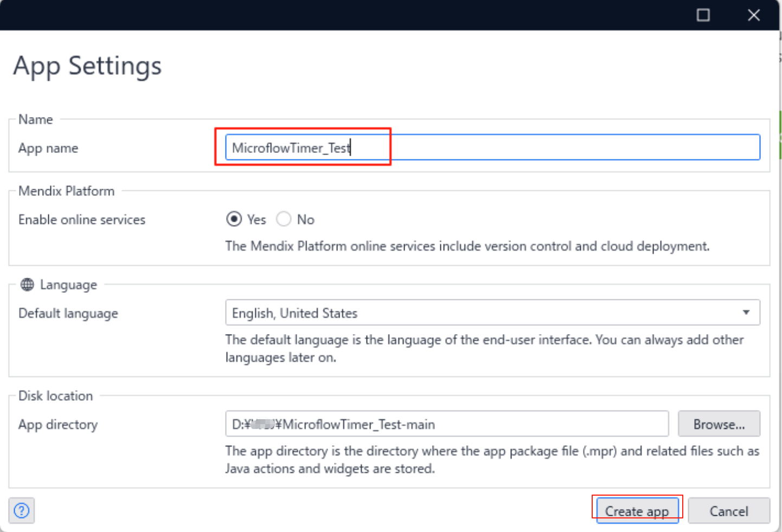
Task: Expand the Default language dropdown arrow
Action: pos(746,313)
